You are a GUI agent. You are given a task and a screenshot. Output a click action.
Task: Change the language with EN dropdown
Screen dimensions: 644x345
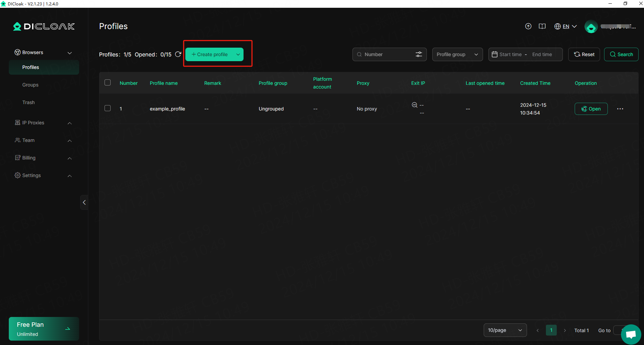(566, 26)
